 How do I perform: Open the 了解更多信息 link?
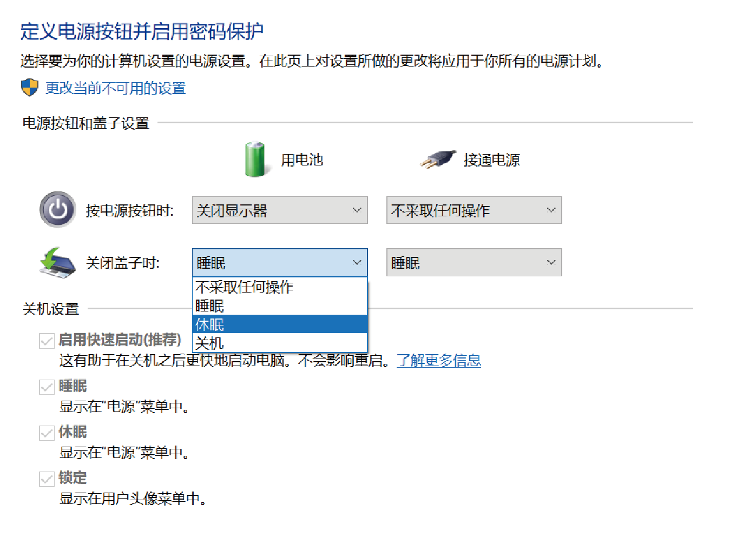[438, 361]
